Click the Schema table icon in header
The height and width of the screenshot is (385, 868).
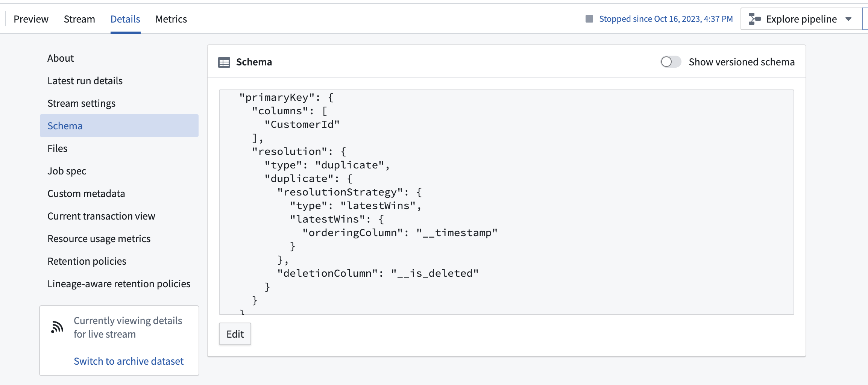(x=224, y=62)
